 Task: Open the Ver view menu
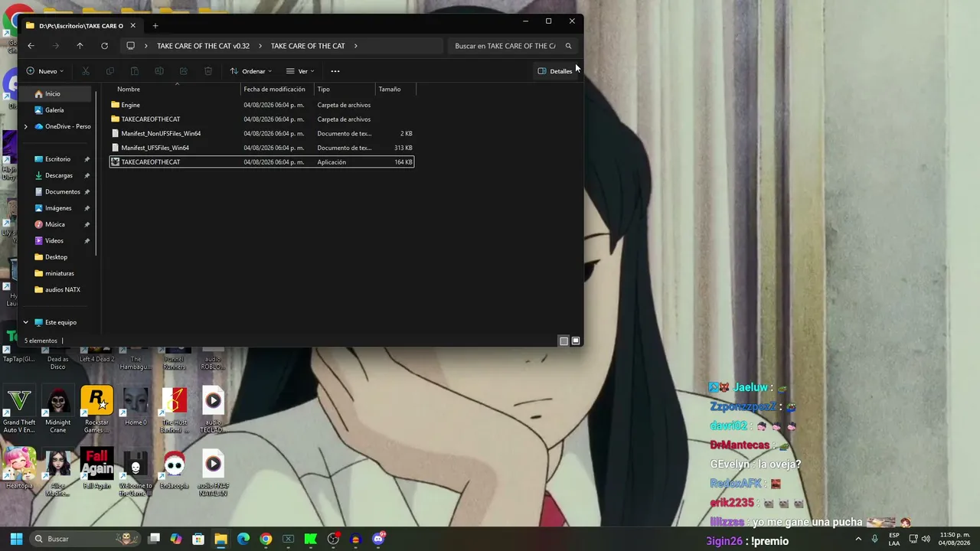click(301, 71)
